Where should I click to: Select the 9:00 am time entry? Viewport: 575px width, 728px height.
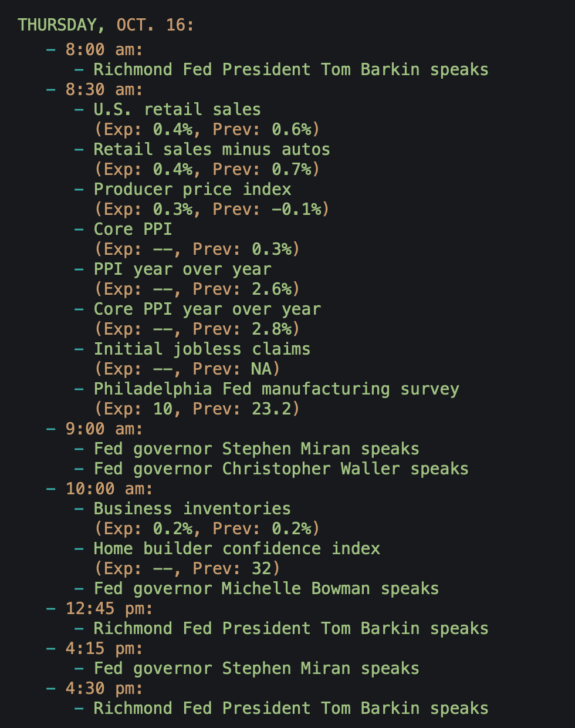coord(104,429)
